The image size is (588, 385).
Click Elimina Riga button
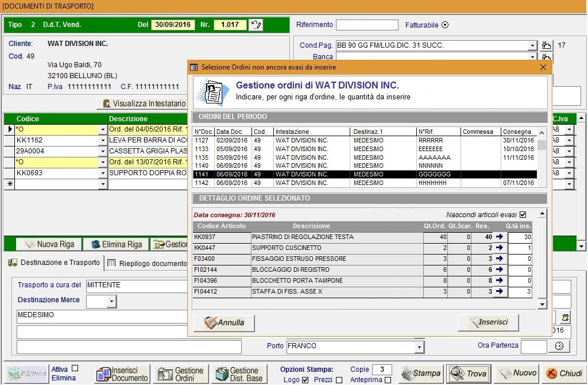[x=116, y=244]
